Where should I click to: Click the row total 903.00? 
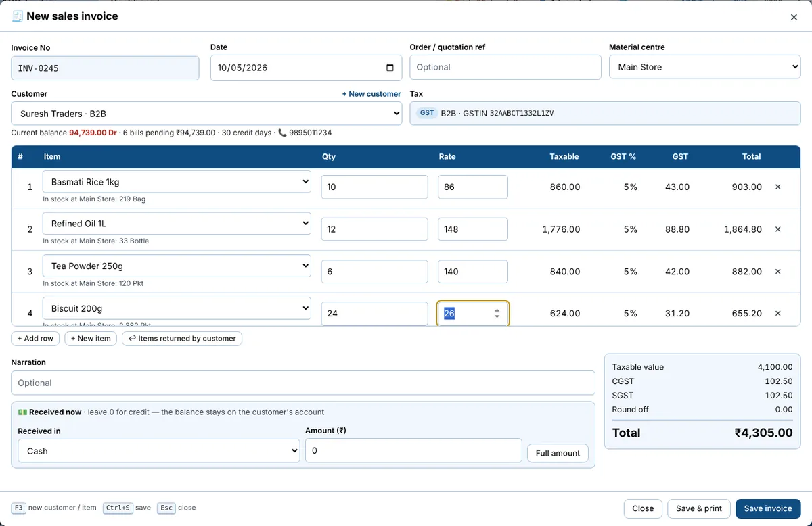point(747,187)
